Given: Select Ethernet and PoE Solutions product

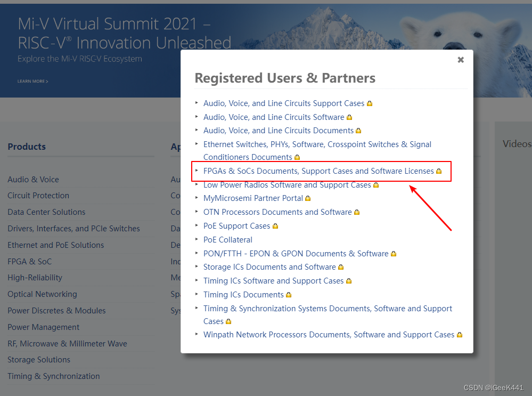Looking at the screenshot, I should [x=55, y=245].
